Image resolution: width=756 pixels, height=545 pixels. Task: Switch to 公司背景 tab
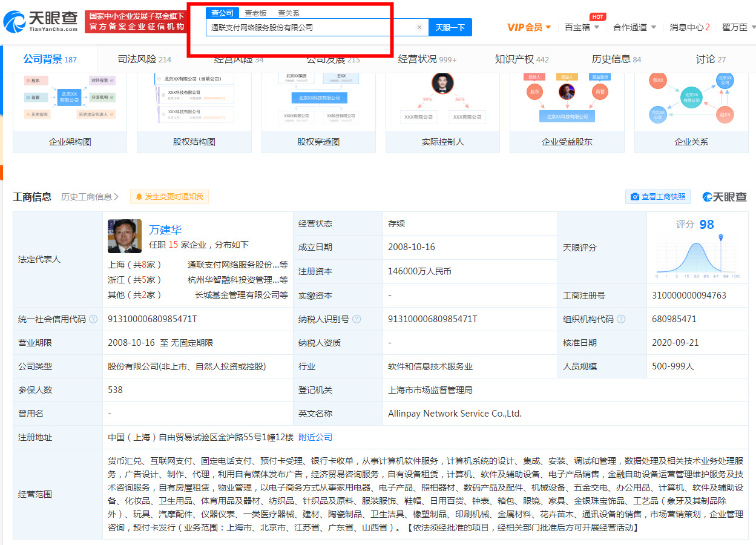50,59
